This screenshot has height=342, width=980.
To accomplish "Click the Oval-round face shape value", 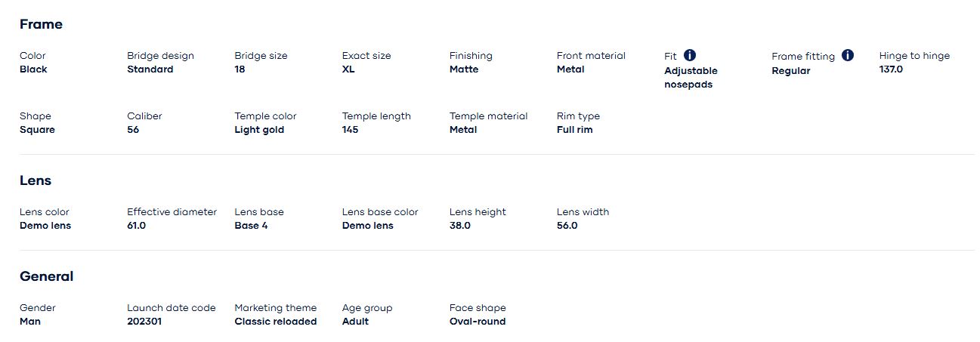I will [x=477, y=322].
